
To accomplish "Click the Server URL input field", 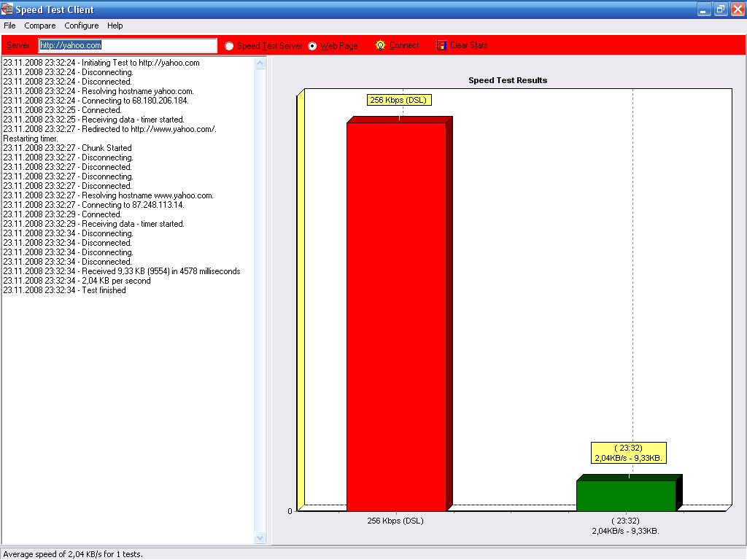I will point(128,45).
